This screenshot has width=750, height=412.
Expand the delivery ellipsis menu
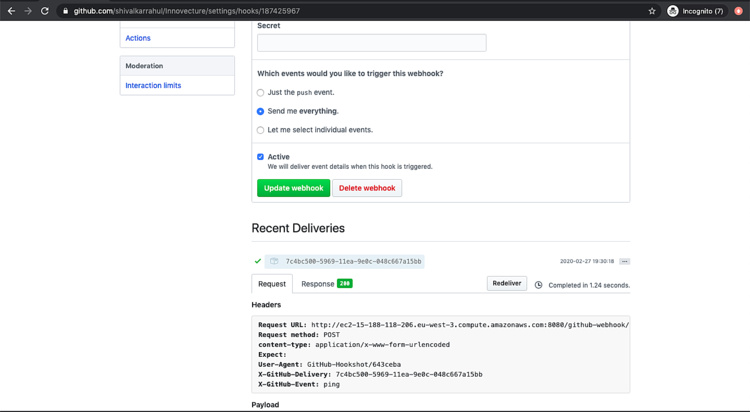624,261
